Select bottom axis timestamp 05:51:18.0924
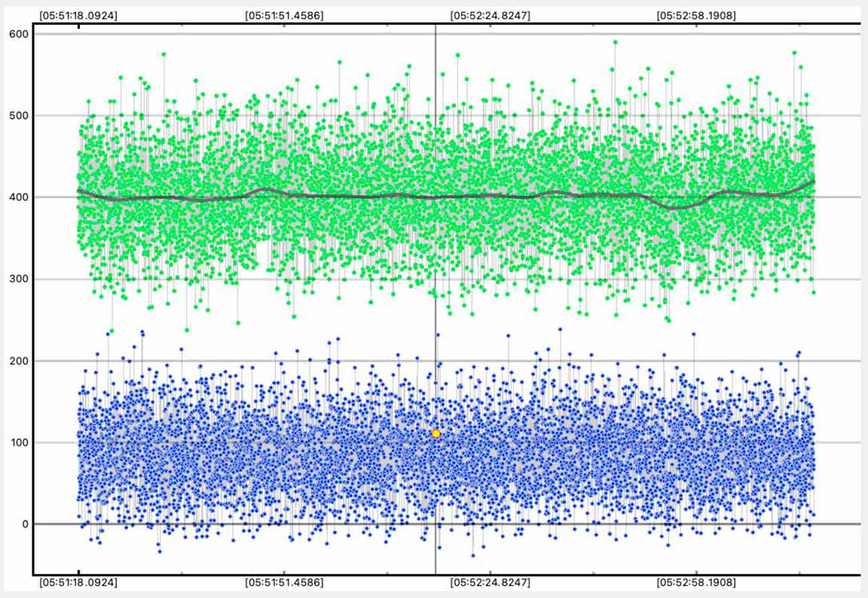 (78, 583)
